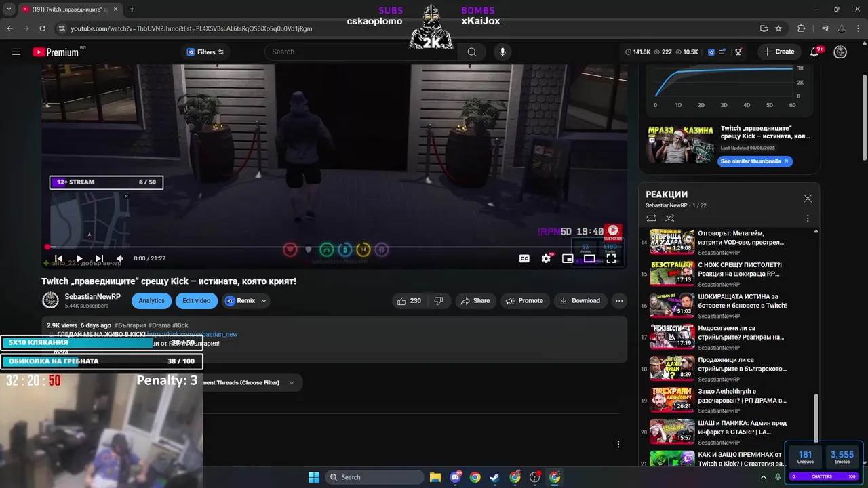
Task: Like the video with thumbs up
Action: pos(409,301)
